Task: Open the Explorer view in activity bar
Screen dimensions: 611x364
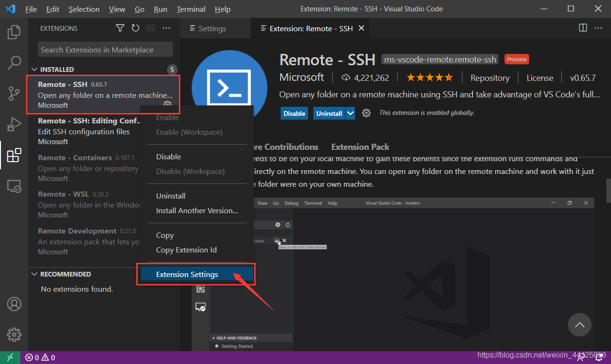Action: [x=14, y=33]
